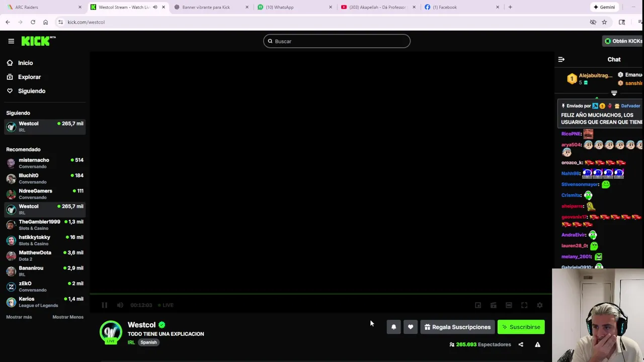
Task: Click the Westcol streamer avatar
Action: pyautogui.click(x=111, y=332)
